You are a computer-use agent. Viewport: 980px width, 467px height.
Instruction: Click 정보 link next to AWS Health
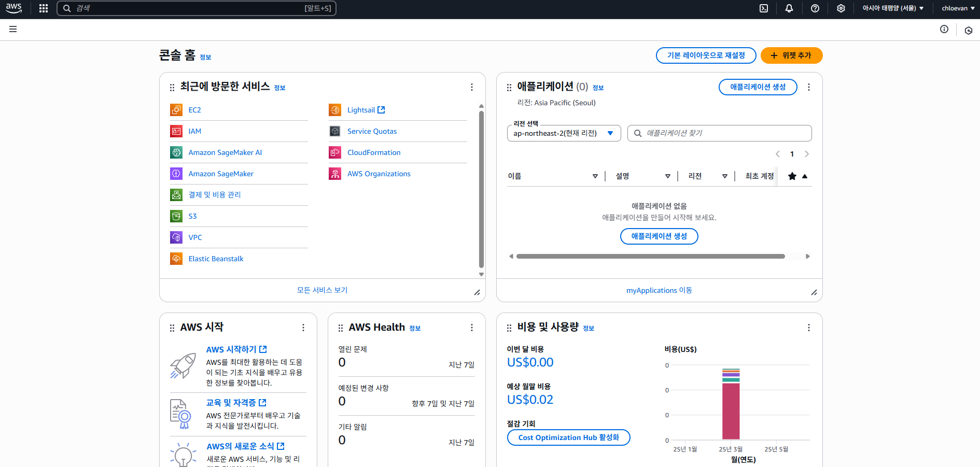pyautogui.click(x=415, y=328)
